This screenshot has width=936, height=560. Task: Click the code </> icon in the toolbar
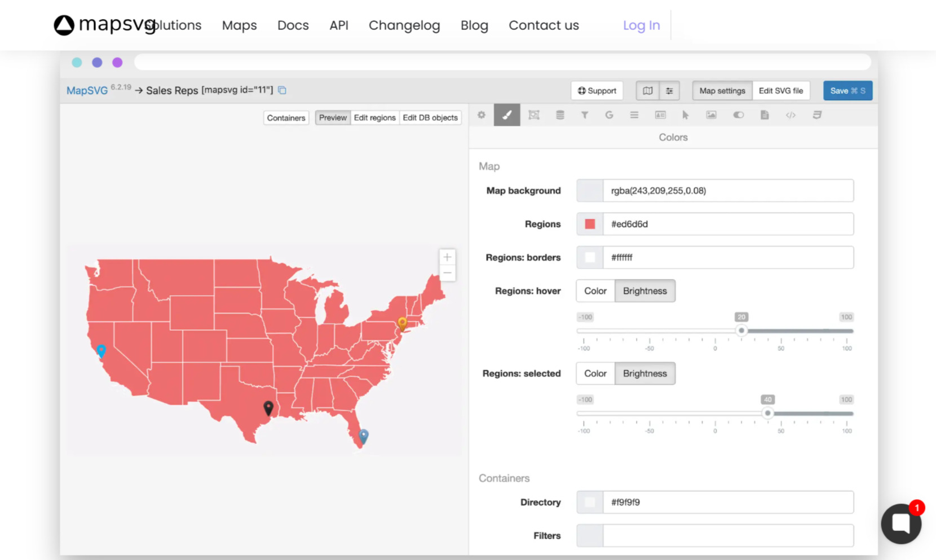pyautogui.click(x=791, y=115)
